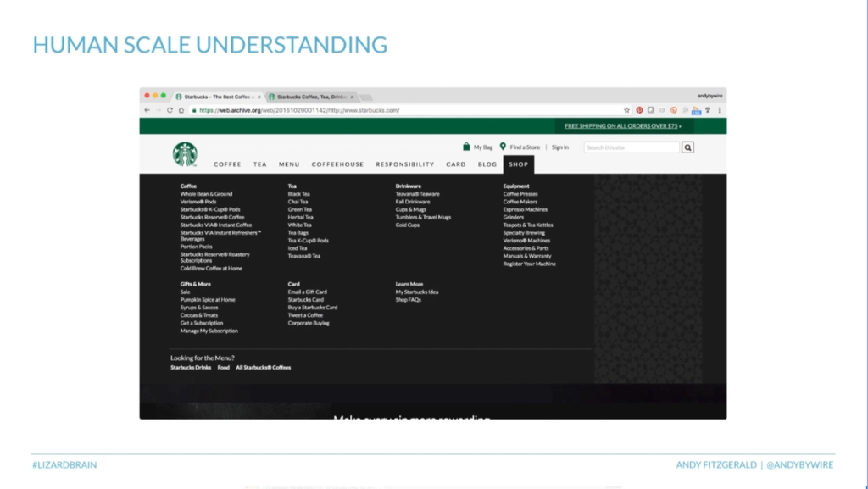Reload the page with the refresh icon
The height and width of the screenshot is (489, 868).
tap(170, 110)
